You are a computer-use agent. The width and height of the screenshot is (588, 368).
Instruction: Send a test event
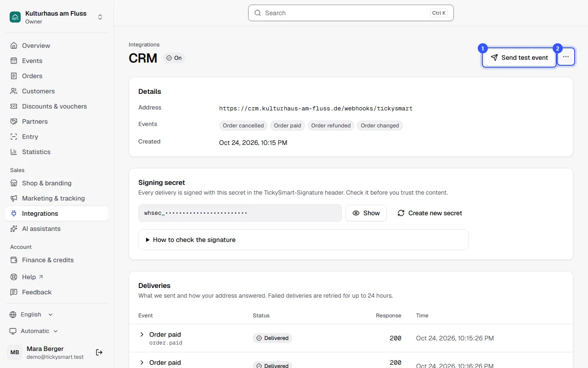[519, 57]
